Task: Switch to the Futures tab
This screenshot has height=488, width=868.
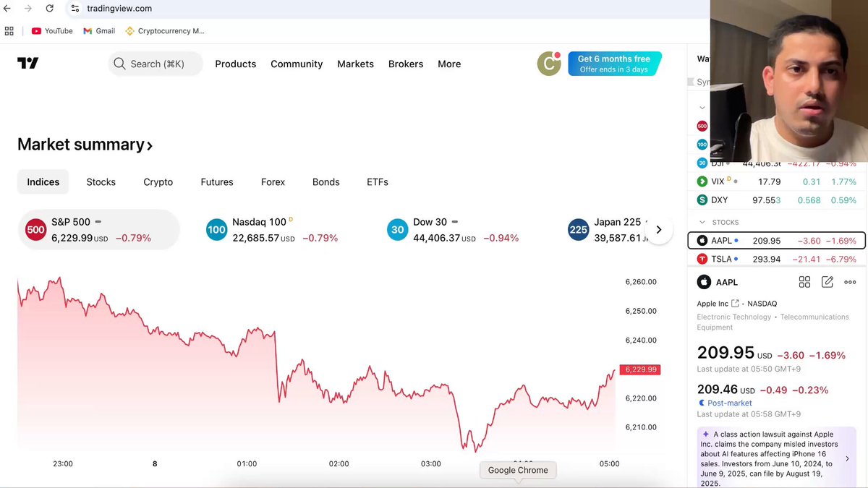Action: point(217,182)
